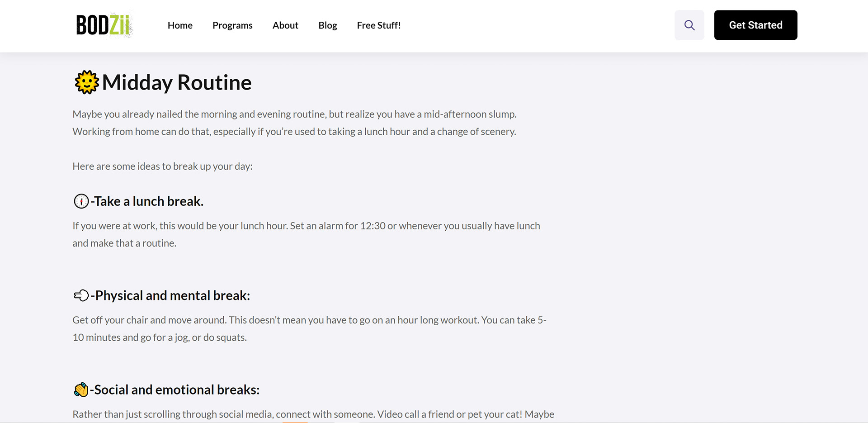
Task: Click the paragraph starting 'Maybe you already nailed'
Action: pyautogui.click(x=295, y=123)
